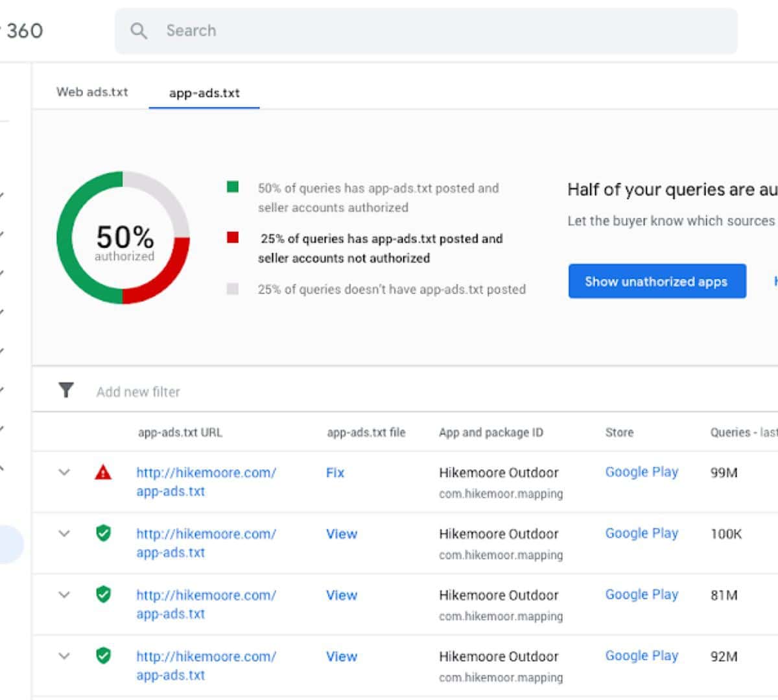Open the Fix link for the flagged app-ads.txt file
Viewport: 778px width, 700px height.
335,472
